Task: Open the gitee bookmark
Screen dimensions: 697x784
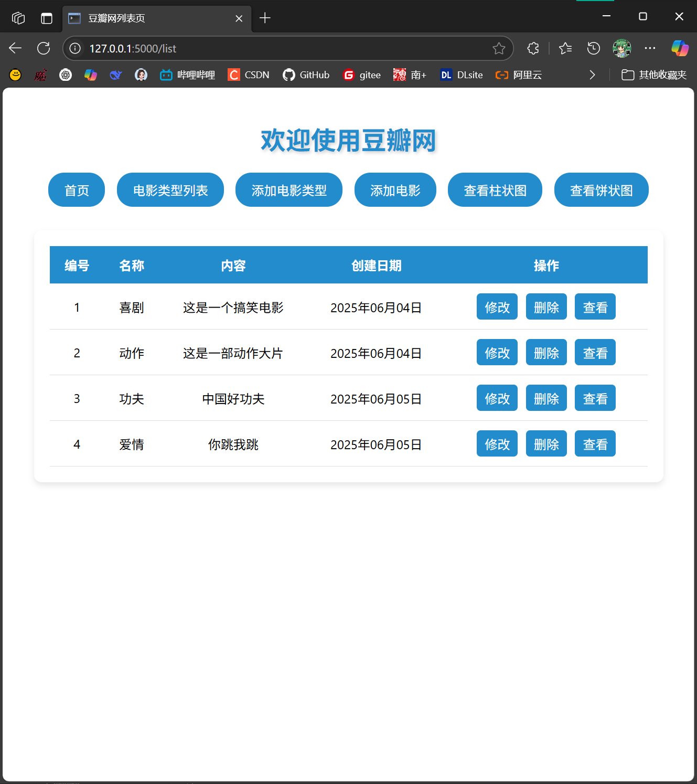Action: click(362, 75)
